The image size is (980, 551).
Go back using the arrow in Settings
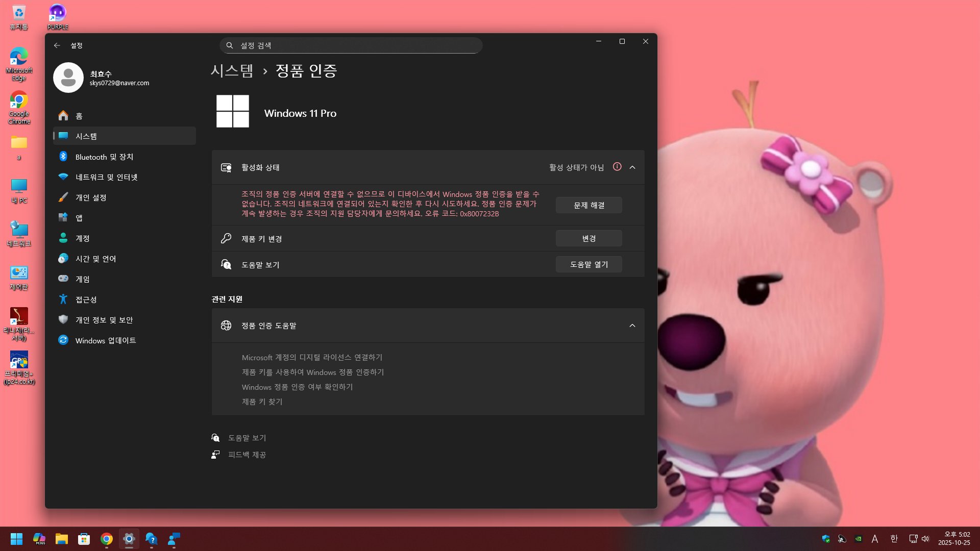click(57, 45)
